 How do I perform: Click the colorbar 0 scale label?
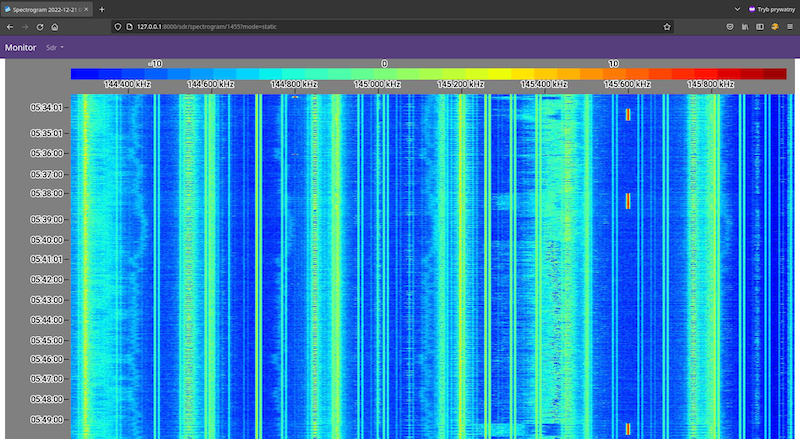tap(384, 64)
